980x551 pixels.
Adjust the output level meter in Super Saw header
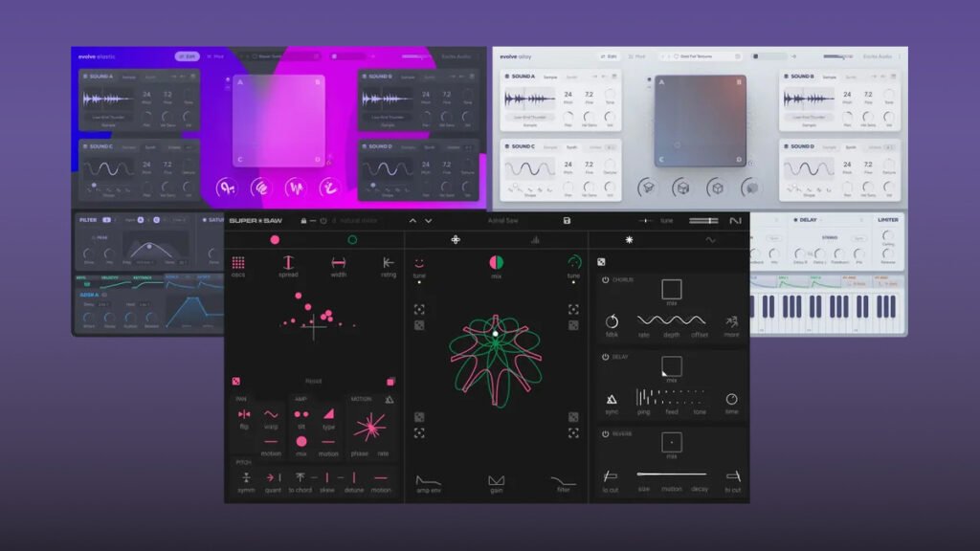click(703, 221)
